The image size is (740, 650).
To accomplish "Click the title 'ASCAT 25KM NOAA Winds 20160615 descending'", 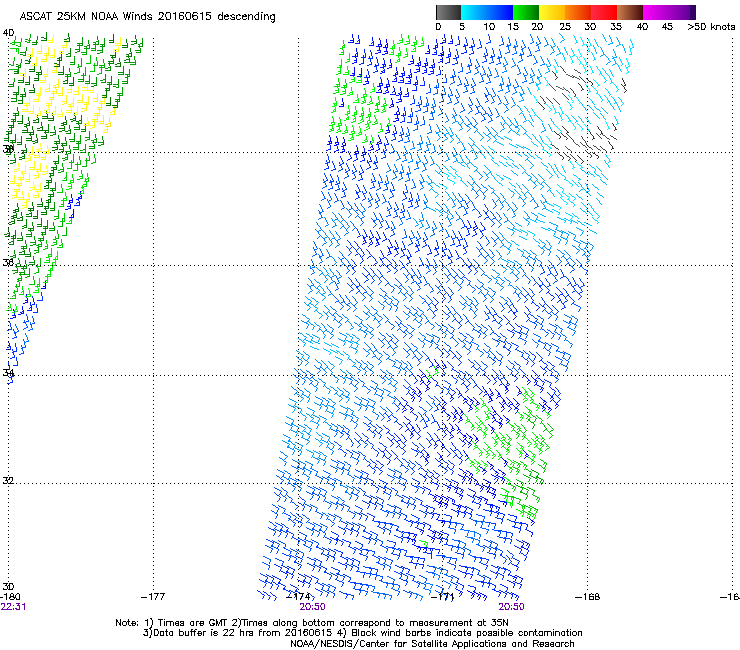I will click(148, 17).
